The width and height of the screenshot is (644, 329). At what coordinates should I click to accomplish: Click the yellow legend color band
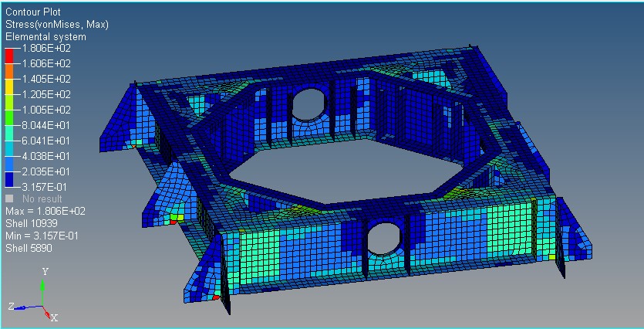(x=9, y=86)
